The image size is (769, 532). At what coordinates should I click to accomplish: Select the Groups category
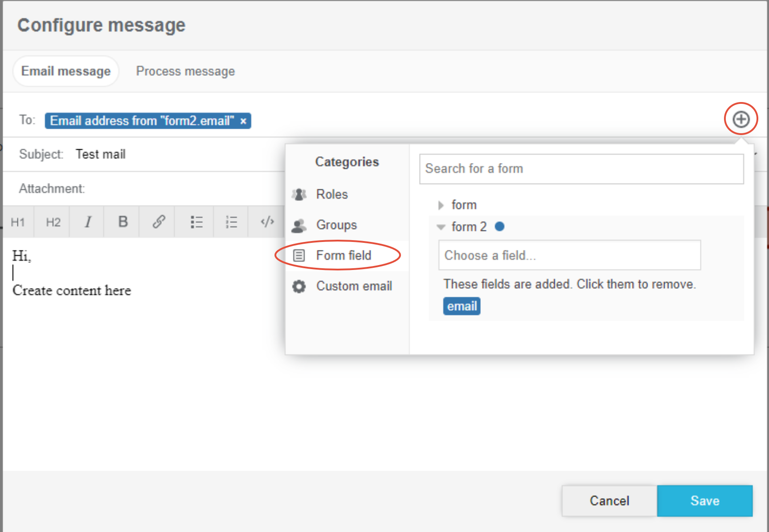(x=336, y=225)
